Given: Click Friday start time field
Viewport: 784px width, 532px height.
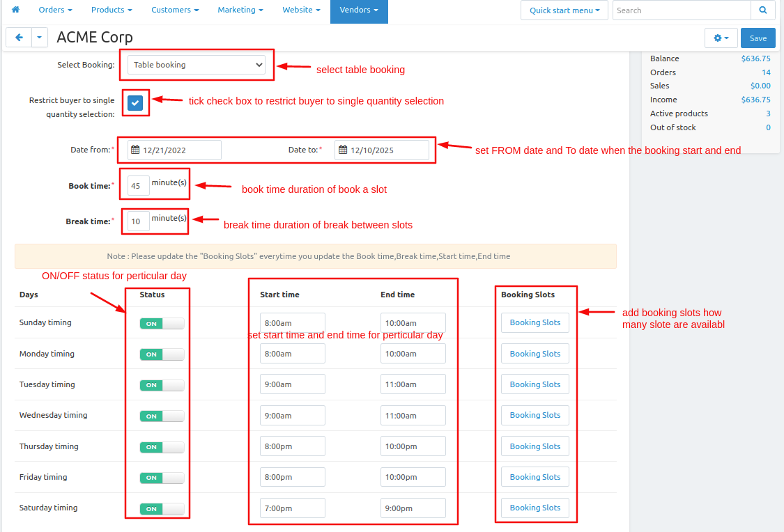Looking at the screenshot, I should click(292, 477).
